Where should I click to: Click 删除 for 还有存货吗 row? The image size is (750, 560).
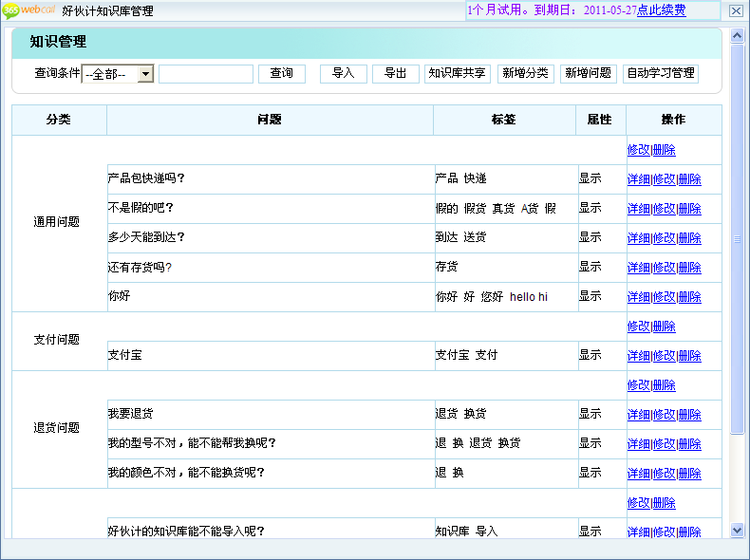[x=690, y=268]
